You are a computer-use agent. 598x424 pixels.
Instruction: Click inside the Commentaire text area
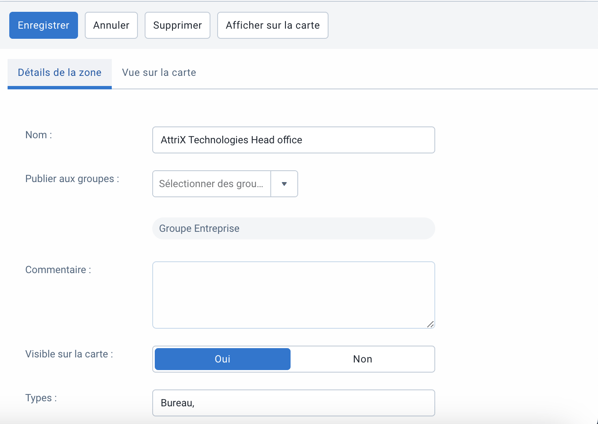click(x=293, y=295)
